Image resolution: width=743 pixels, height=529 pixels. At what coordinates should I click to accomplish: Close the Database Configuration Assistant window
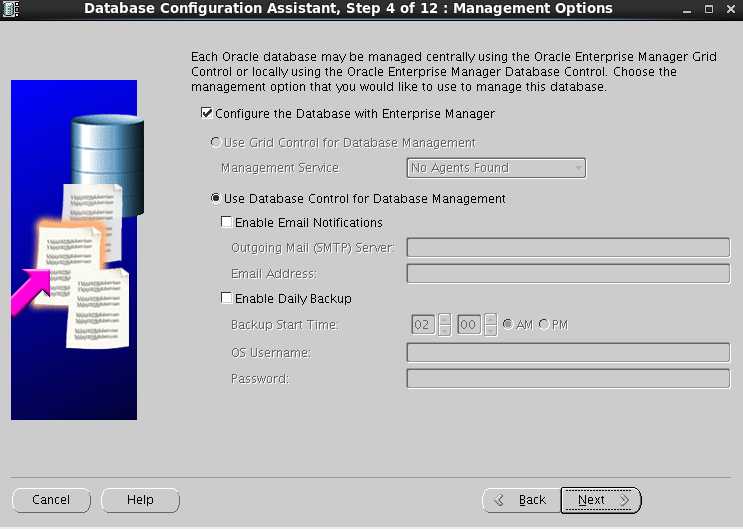731,9
